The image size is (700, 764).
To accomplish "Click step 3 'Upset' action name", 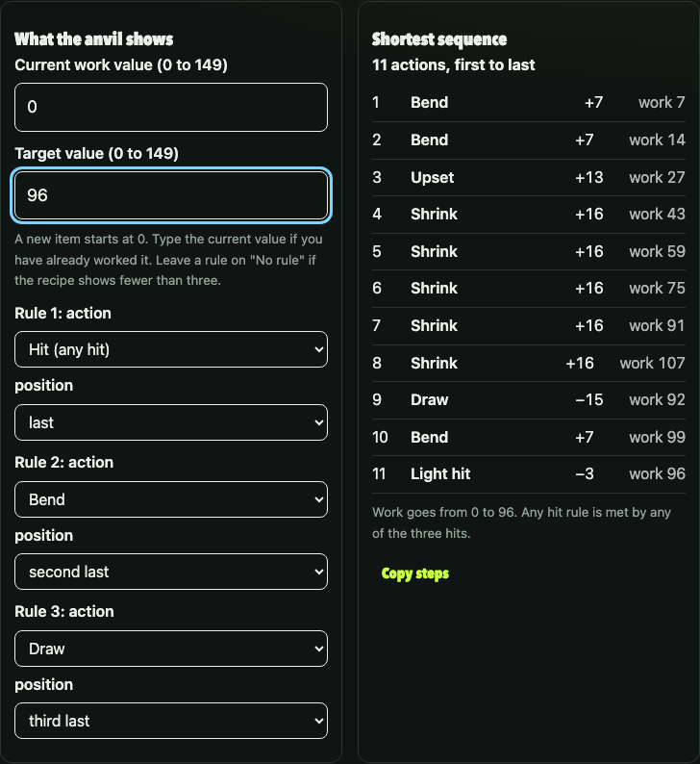I will [433, 177].
